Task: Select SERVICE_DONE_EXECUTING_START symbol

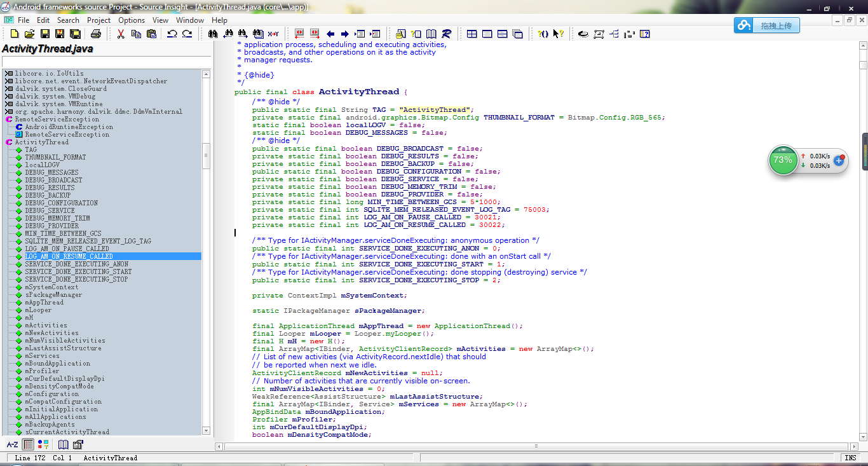Action: pos(78,271)
